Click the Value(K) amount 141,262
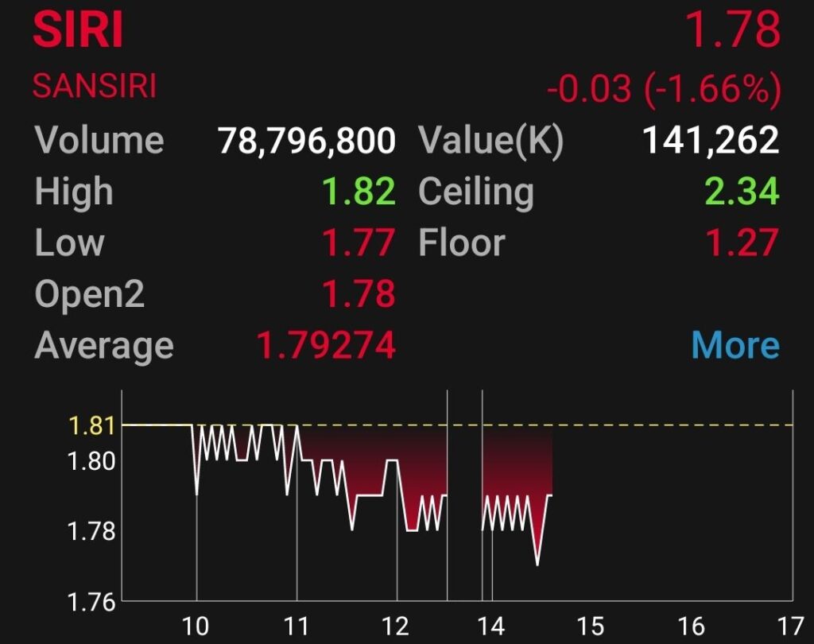814x644 pixels. [711, 141]
